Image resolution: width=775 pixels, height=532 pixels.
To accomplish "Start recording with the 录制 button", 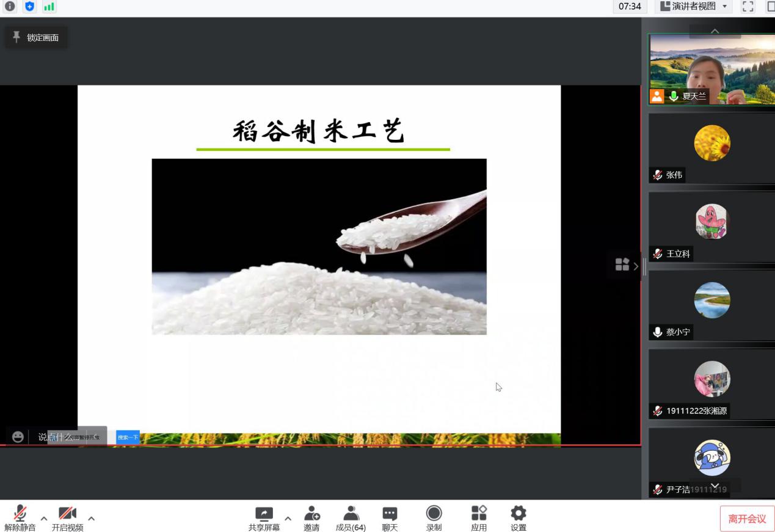I will (434, 518).
